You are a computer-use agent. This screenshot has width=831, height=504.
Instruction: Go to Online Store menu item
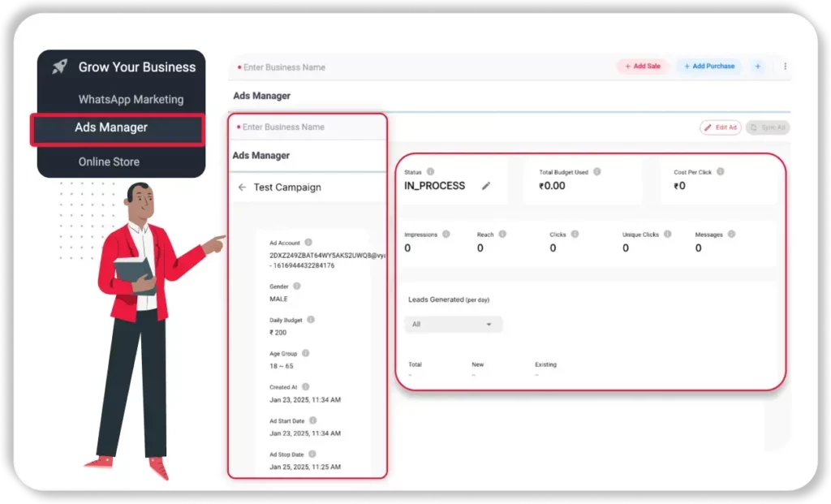[x=109, y=162]
